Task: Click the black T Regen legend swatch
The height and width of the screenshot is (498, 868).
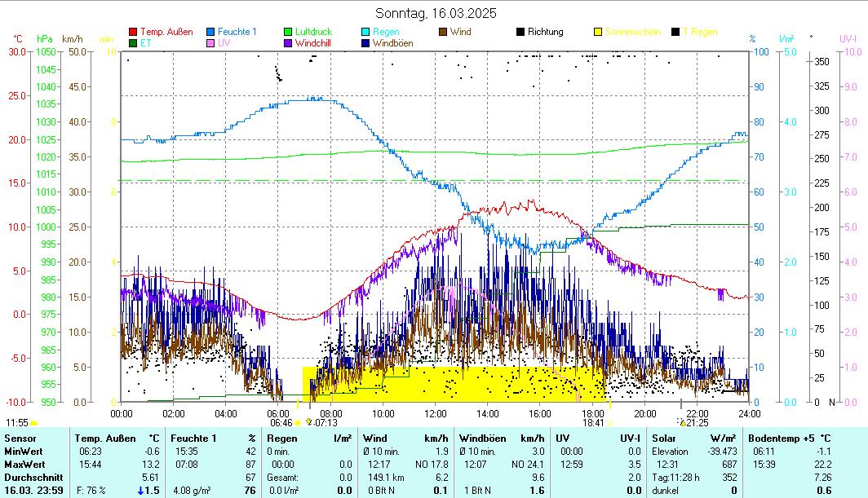Action: [x=675, y=32]
